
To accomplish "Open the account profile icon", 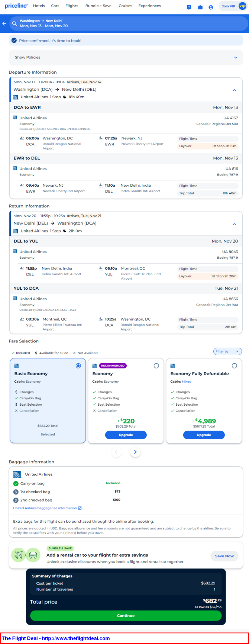I will click(211, 7).
